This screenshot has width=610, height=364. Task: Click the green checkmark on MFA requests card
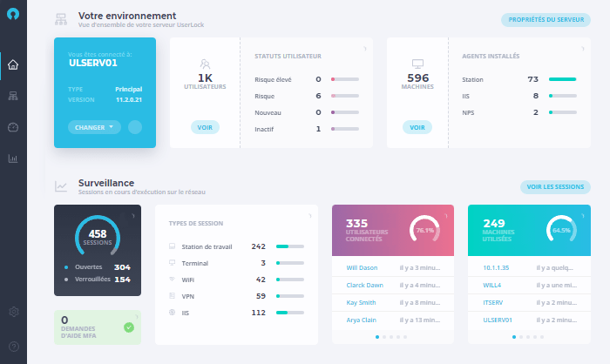[129, 327]
